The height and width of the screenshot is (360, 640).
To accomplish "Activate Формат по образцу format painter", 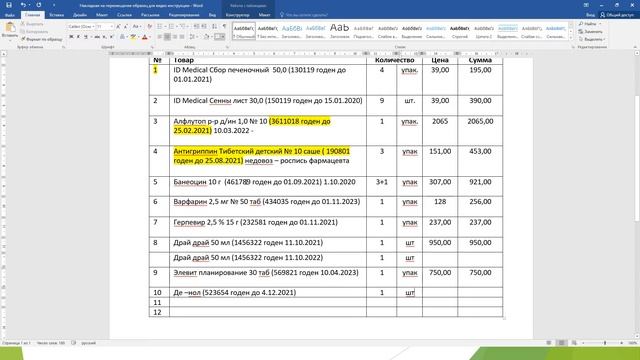I will (42, 39).
